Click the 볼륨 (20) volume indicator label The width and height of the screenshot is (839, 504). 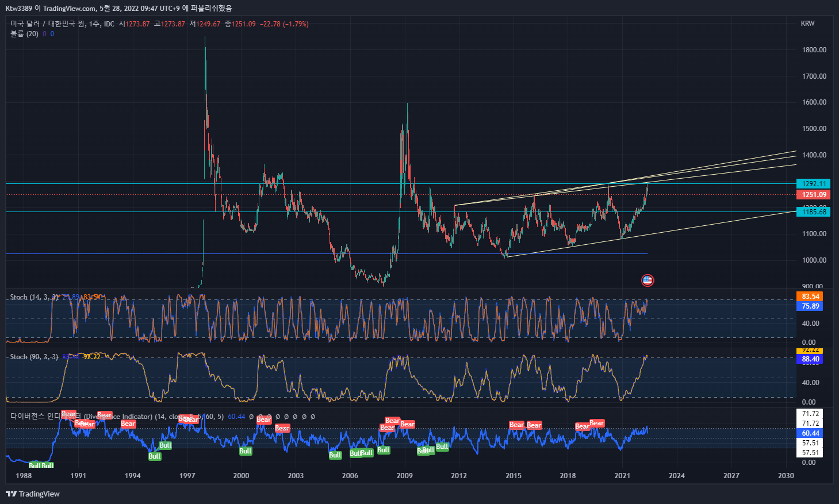24,34
